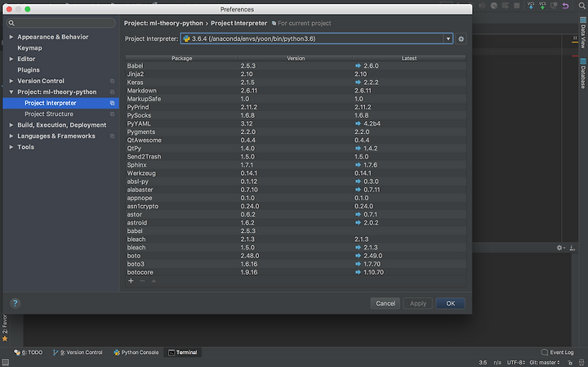The image size is (588, 367).
Task: Switch to the Terminal tab
Action: click(183, 352)
